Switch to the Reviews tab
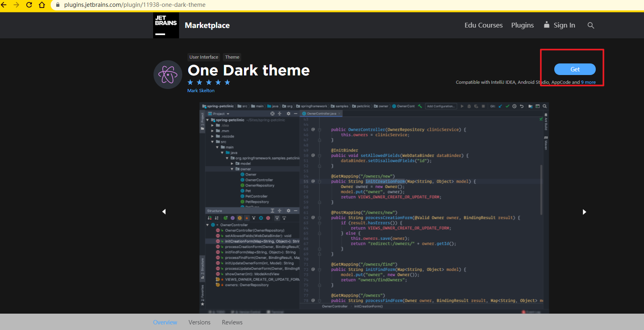Viewport: 644px width, 330px height. (232, 322)
